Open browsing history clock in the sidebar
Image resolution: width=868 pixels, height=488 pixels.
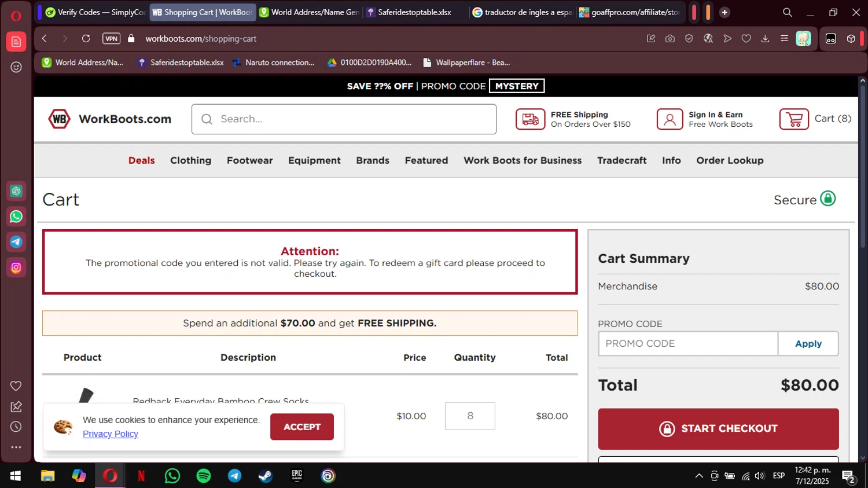(16, 427)
